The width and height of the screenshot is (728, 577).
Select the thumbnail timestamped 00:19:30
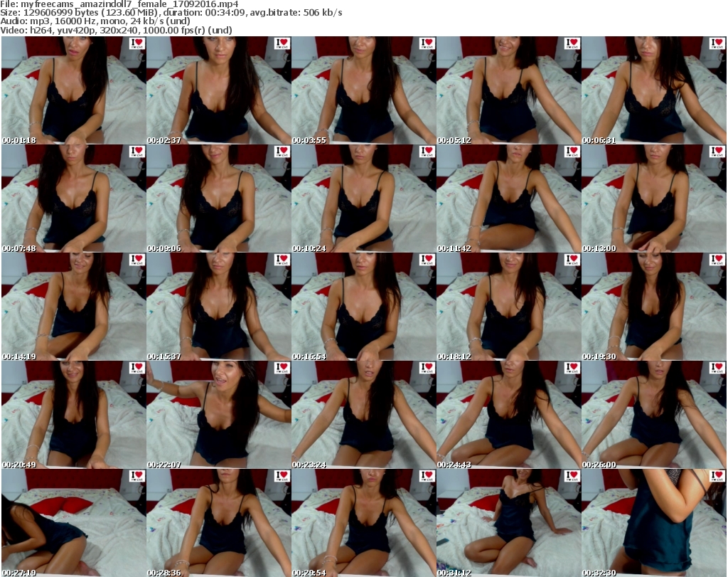[654, 307]
